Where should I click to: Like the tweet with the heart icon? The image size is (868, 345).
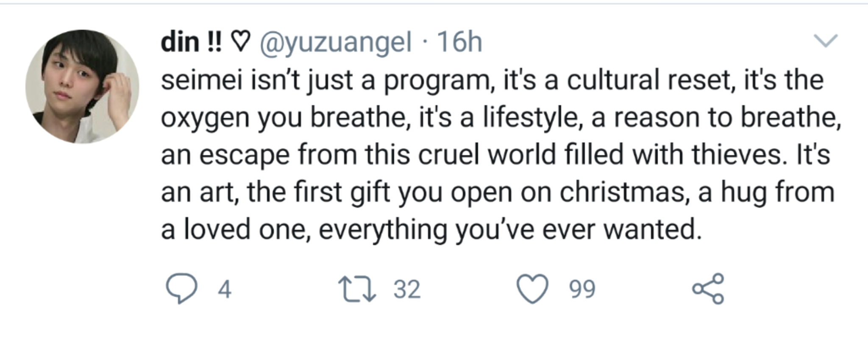tap(532, 289)
